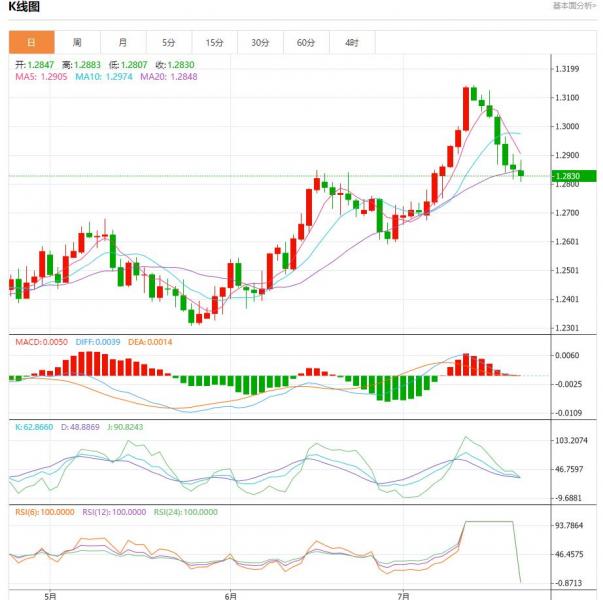
Task: Click the 7月 date axis marker
Action: click(x=403, y=596)
